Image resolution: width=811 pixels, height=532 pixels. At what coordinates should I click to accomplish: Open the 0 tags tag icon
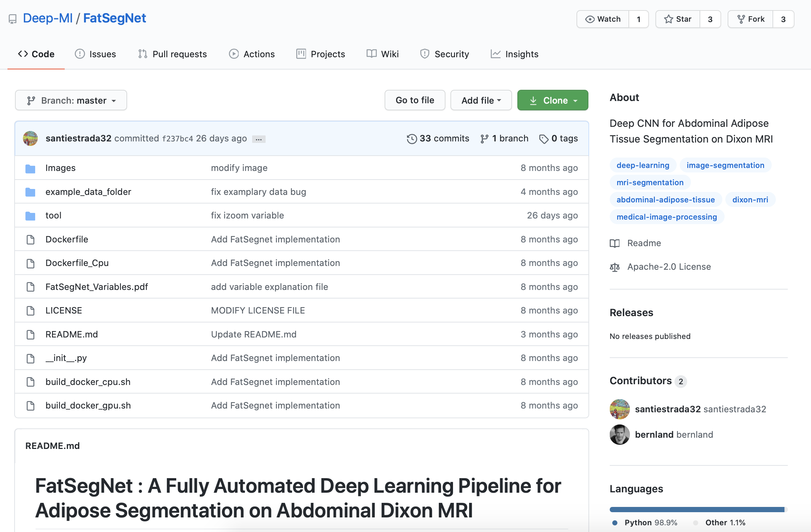544,139
